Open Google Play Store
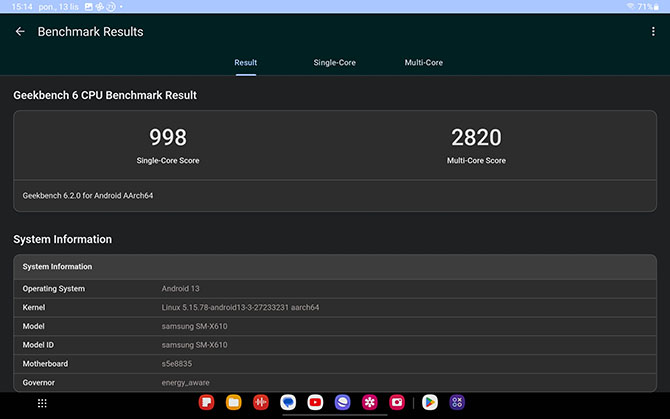The width and height of the screenshot is (670, 419). point(430,402)
